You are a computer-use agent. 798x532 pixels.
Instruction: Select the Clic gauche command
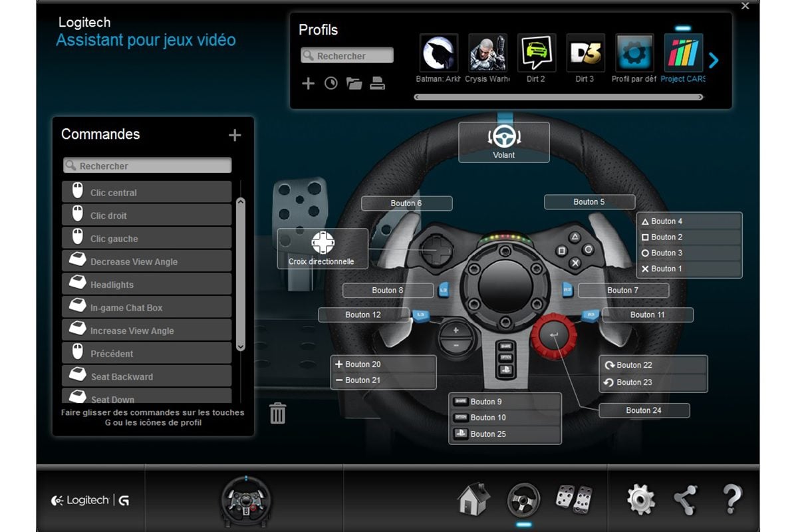(147, 238)
